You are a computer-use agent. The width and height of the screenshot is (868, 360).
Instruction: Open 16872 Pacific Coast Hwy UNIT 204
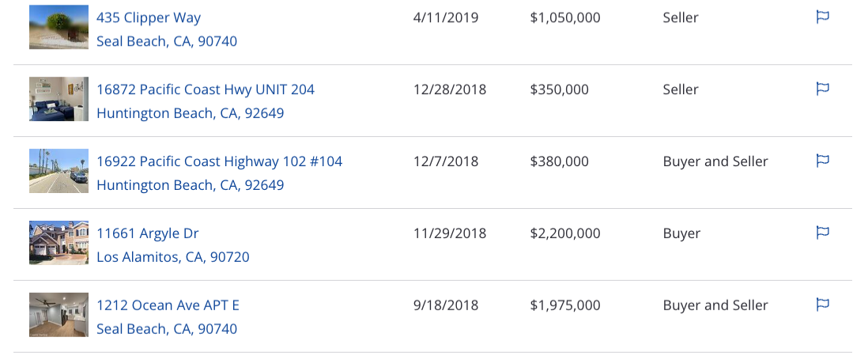click(x=206, y=89)
